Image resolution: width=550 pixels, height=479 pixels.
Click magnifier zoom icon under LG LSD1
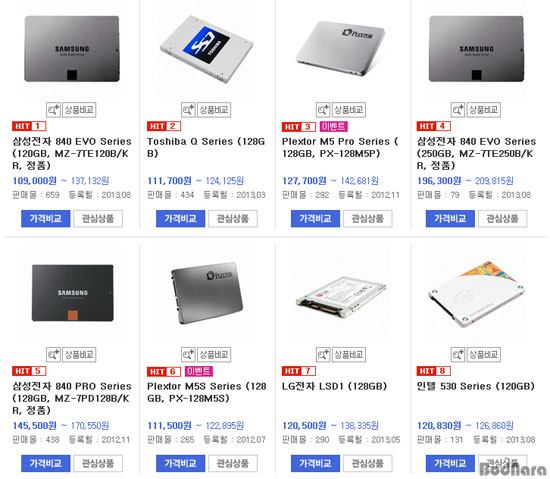(x=323, y=355)
